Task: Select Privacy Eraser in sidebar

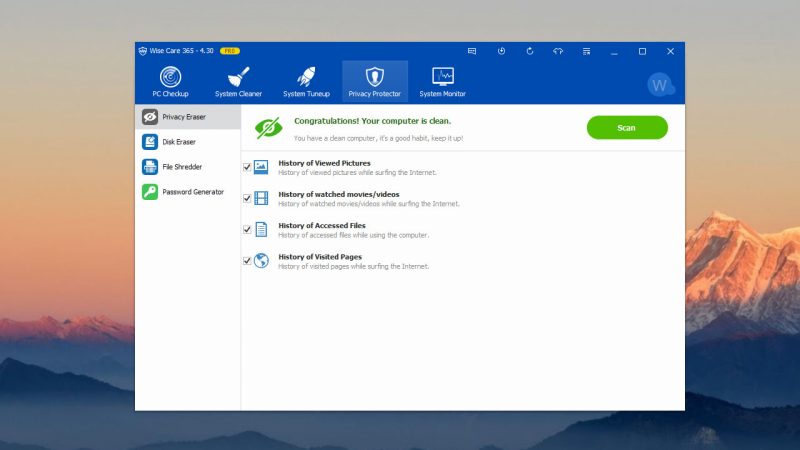Action: point(188,117)
